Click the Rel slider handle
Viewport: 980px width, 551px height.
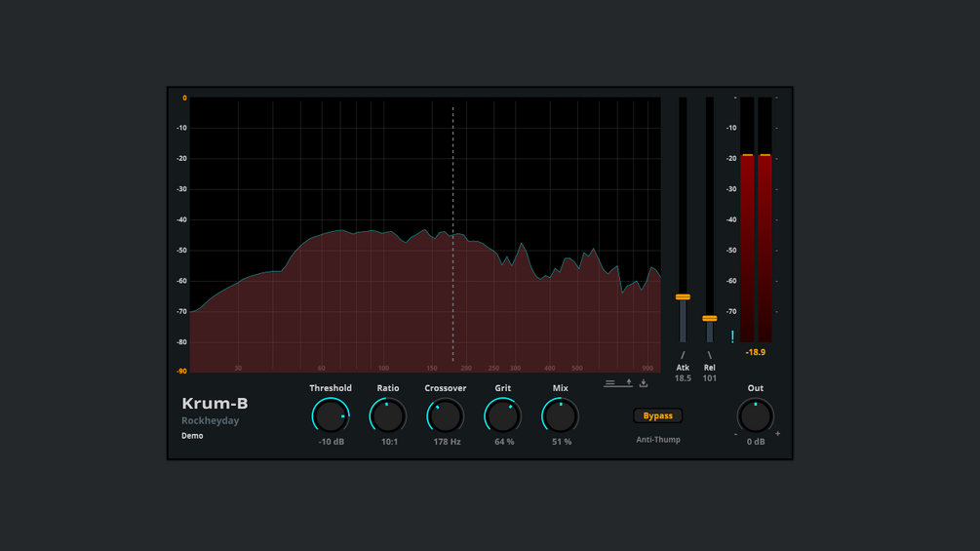click(709, 318)
